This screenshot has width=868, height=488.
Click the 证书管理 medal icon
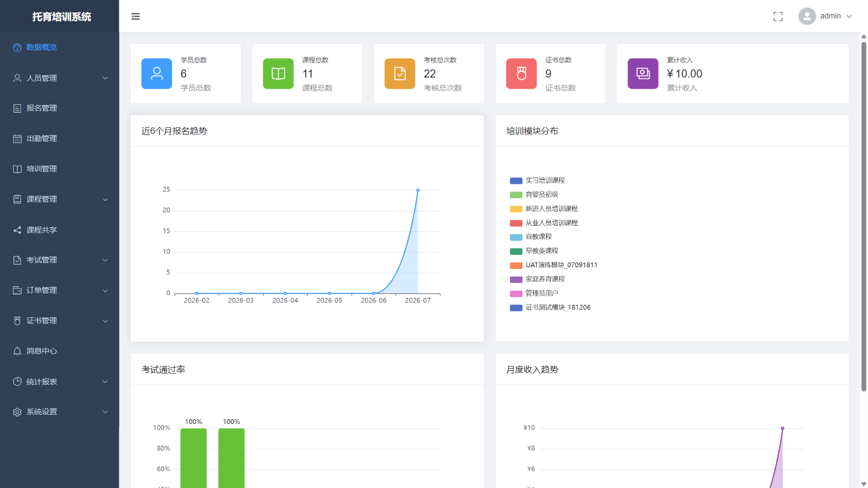(17, 321)
